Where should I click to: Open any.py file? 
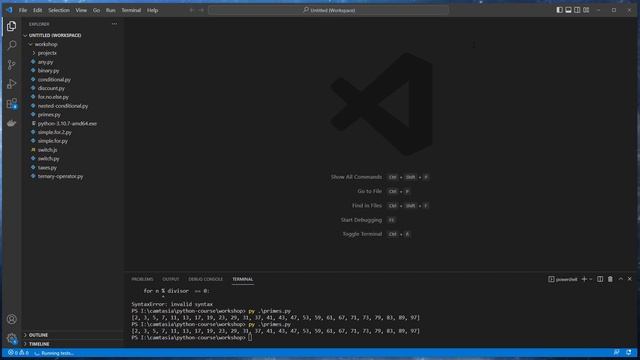pos(45,62)
